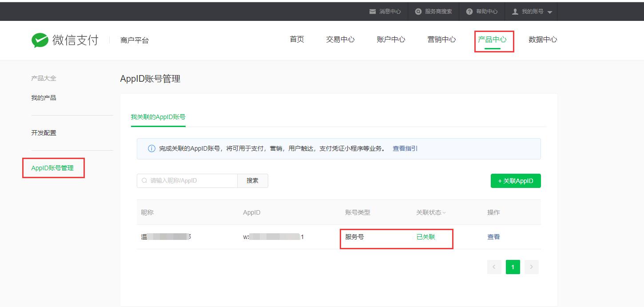The height and width of the screenshot is (307, 644).
Task: Open the 查看指引 guide link
Action: click(405, 148)
